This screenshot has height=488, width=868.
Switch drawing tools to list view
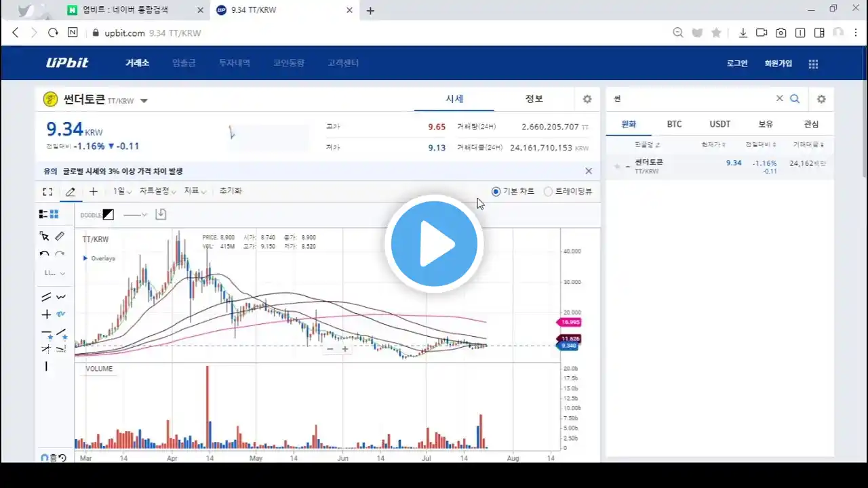[43, 214]
